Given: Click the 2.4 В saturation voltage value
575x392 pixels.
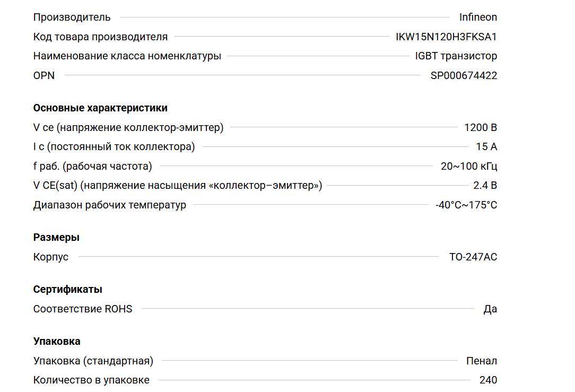Looking at the screenshot, I should (x=485, y=186).
